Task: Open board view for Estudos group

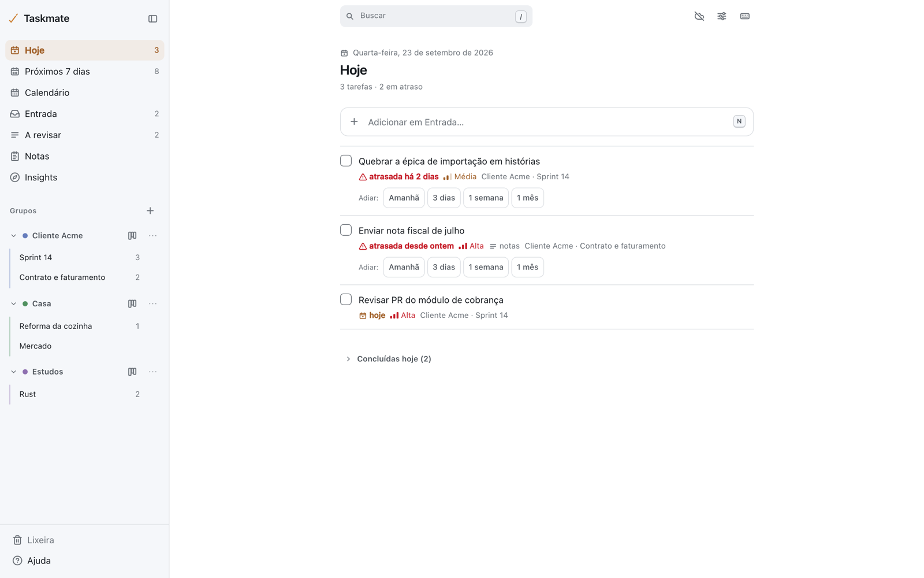Action: click(132, 372)
